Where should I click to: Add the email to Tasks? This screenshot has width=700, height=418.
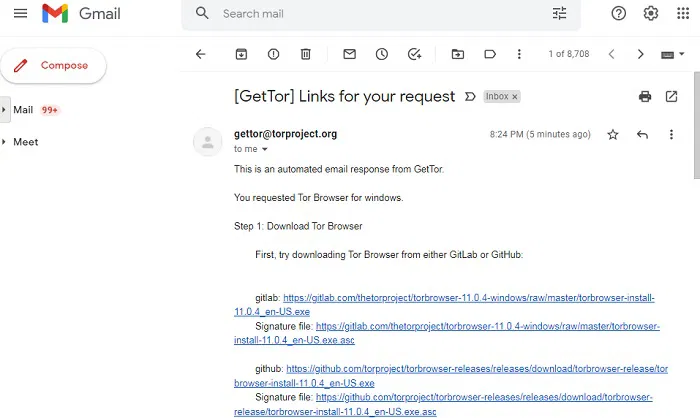pyautogui.click(x=414, y=54)
